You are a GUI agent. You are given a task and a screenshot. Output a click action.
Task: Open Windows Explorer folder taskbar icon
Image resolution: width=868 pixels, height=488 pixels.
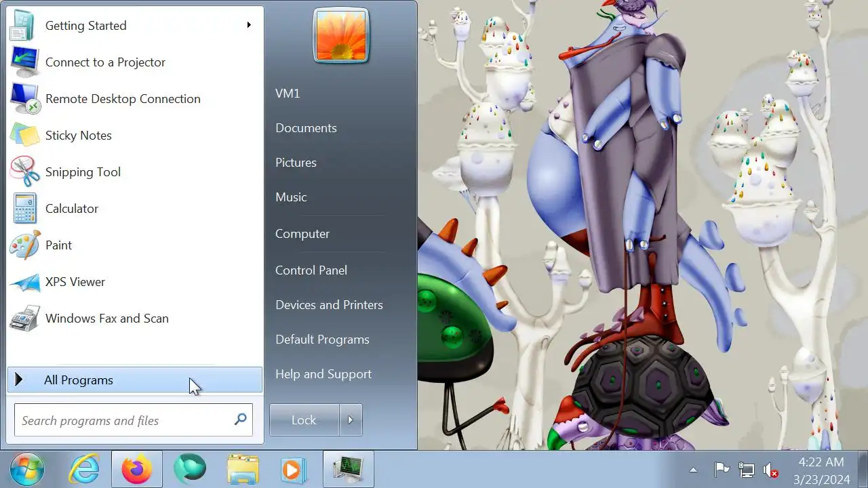click(243, 469)
